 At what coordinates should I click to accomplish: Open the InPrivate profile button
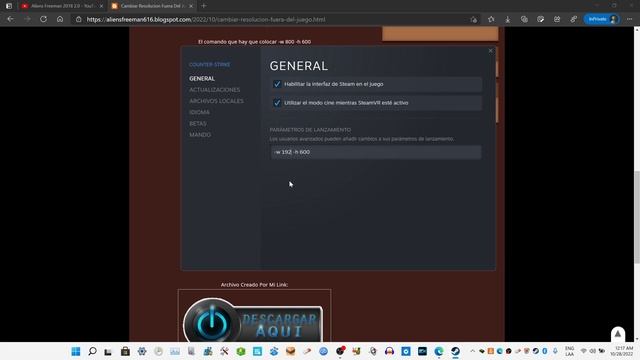[x=602, y=19]
